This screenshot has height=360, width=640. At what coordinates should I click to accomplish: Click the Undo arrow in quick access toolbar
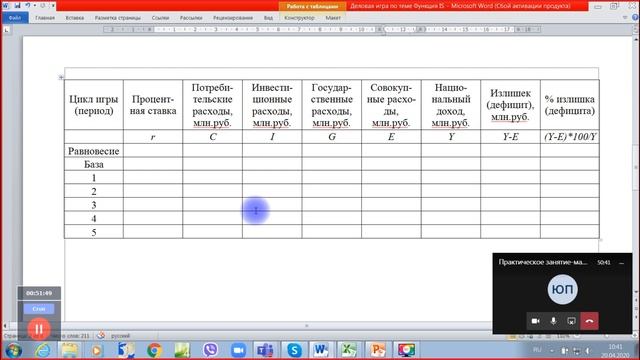click(x=27, y=6)
